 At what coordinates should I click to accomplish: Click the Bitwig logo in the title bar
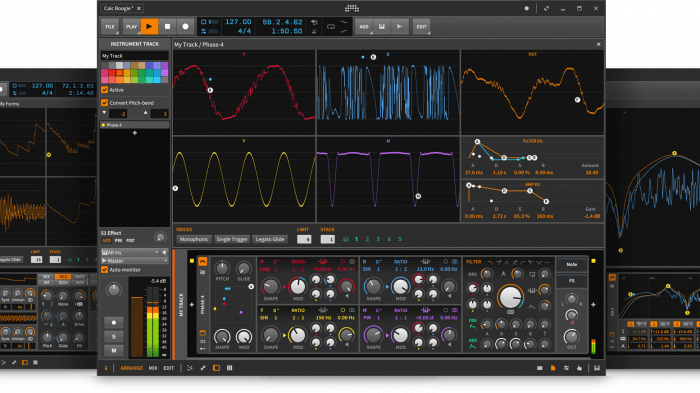coord(352,8)
